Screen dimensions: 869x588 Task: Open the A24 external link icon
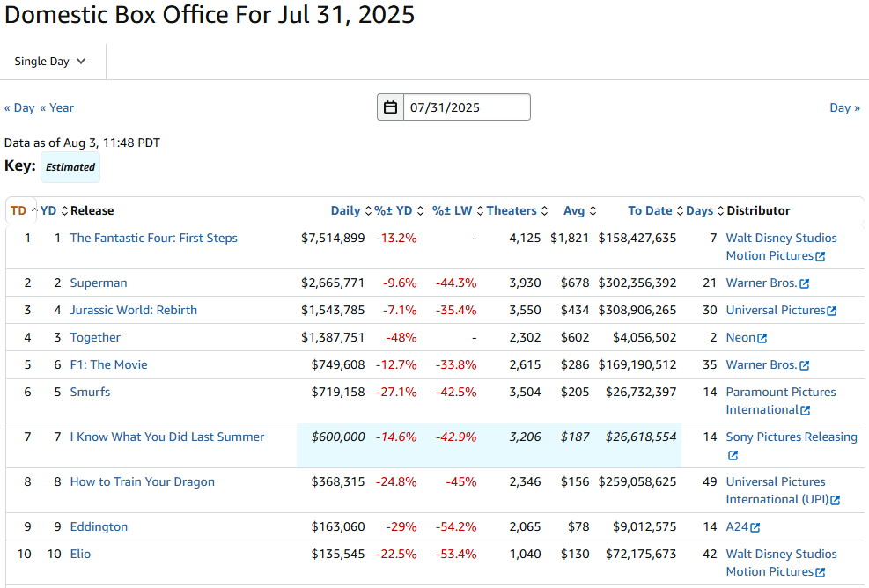tap(755, 527)
